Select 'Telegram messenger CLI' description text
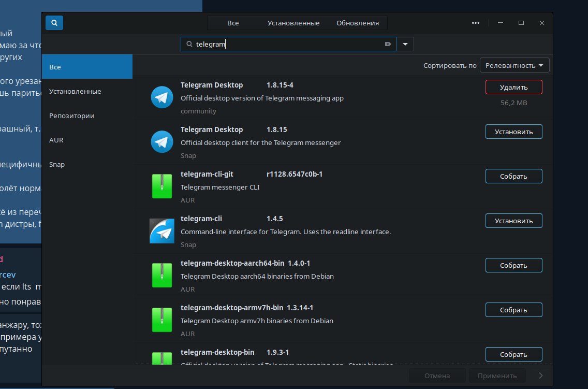588x389 pixels. point(220,187)
